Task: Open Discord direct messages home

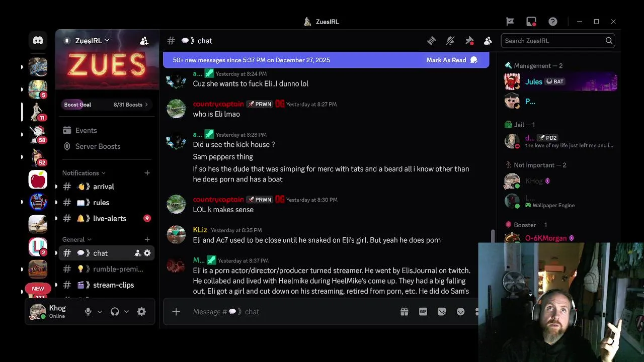Action: coord(38,41)
